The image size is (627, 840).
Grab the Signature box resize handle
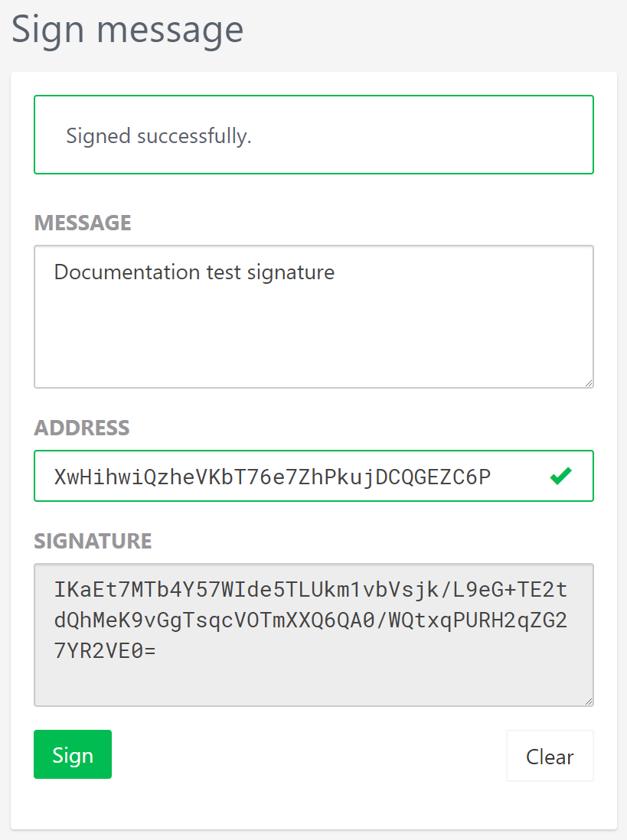click(x=587, y=700)
